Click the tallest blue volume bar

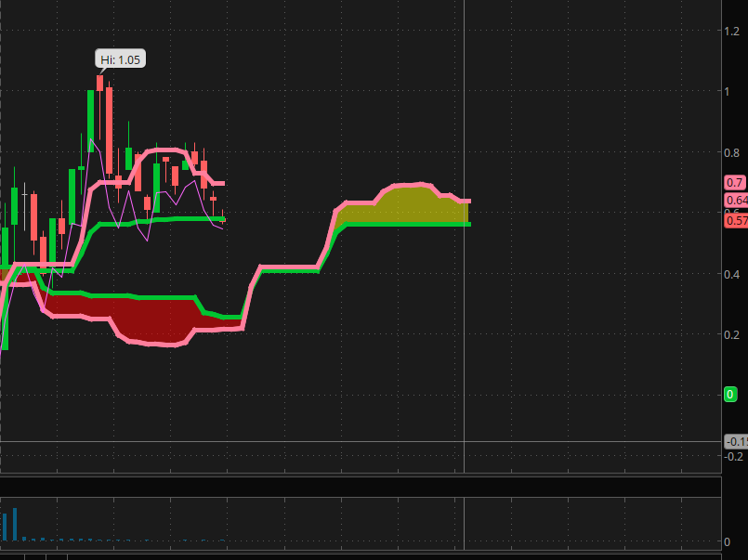tap(15, 525)
